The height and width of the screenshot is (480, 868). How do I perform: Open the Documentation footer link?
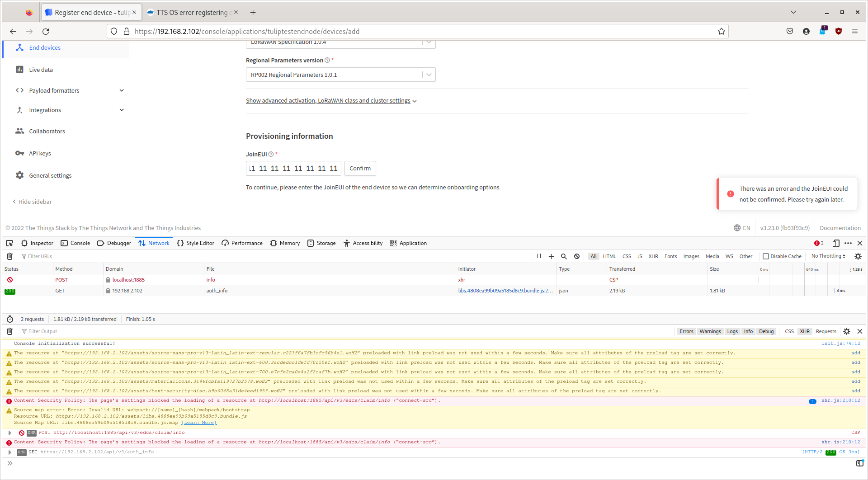[x=840, y=228]
